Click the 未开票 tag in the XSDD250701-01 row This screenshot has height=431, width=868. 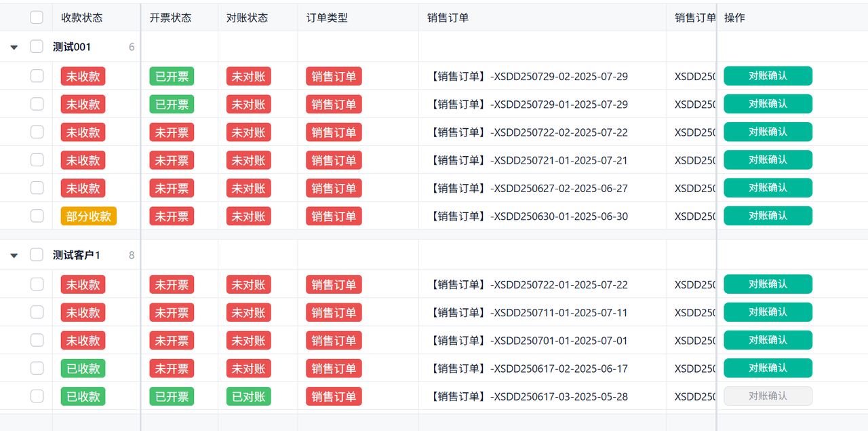pos(172,340)
